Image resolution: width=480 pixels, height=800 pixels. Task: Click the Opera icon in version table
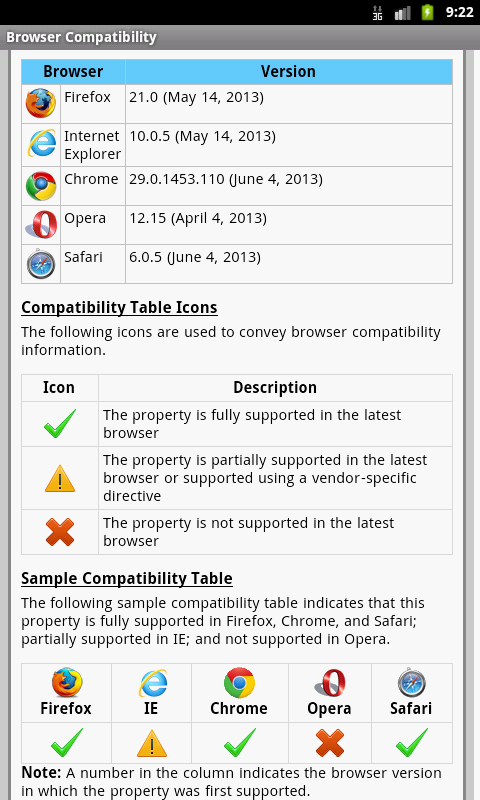[x=41, y=224]
